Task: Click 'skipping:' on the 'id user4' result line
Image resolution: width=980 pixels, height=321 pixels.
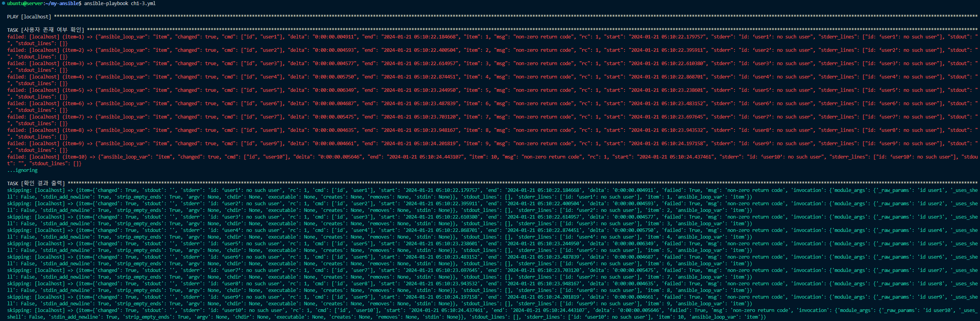Action: click(x=20, y=230)
